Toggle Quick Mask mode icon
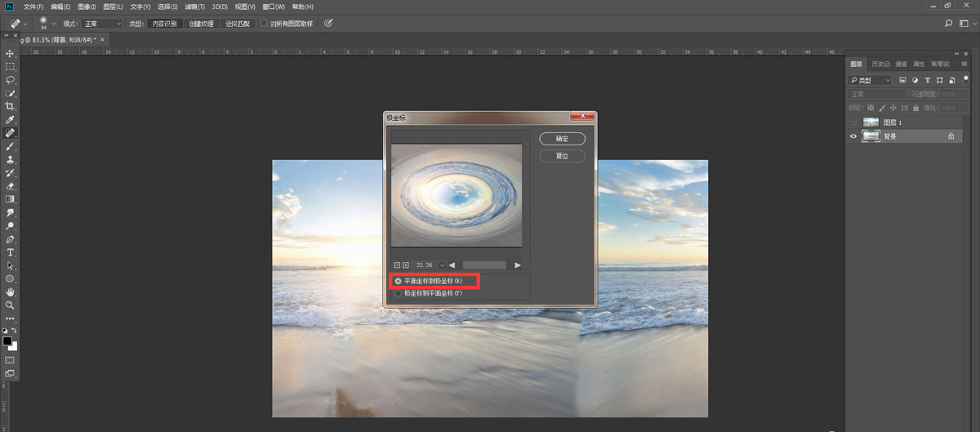Image resolution: width=980 pixels, height=432 pixels. [x=11, y=359]
